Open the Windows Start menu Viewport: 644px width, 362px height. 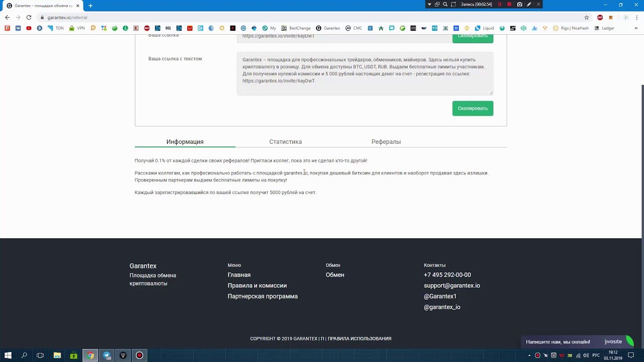tap(8, 355)
